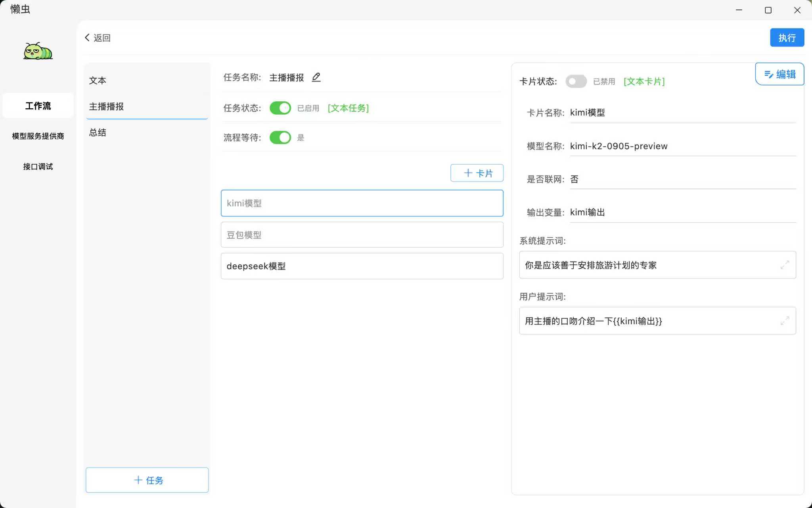Switch to the 文本 task tab

98,80
